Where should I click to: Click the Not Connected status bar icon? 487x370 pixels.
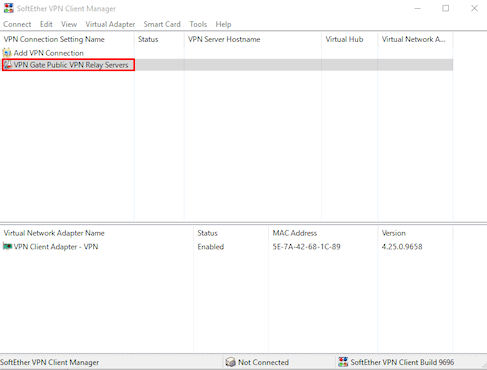pos(230,362)
